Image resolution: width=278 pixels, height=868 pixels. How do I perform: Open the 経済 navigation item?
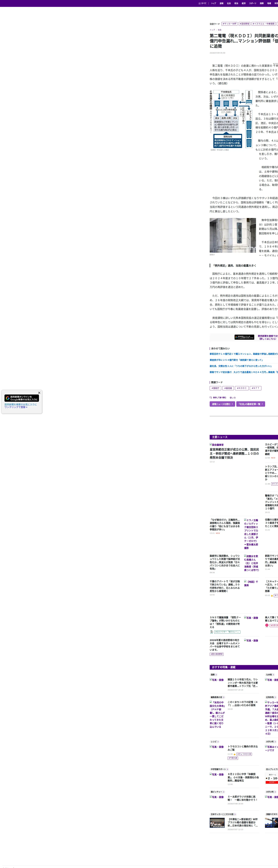point(244,3)
